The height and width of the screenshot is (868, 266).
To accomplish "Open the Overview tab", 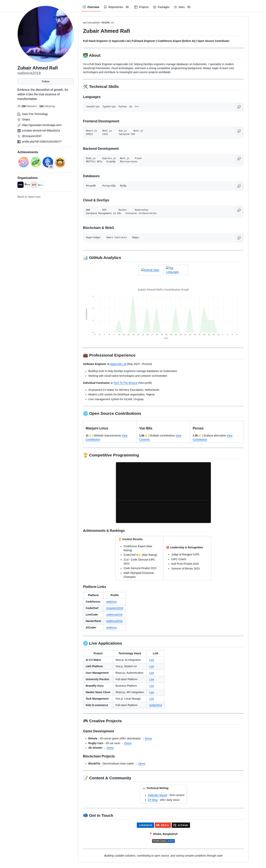I will coord(91,7).
